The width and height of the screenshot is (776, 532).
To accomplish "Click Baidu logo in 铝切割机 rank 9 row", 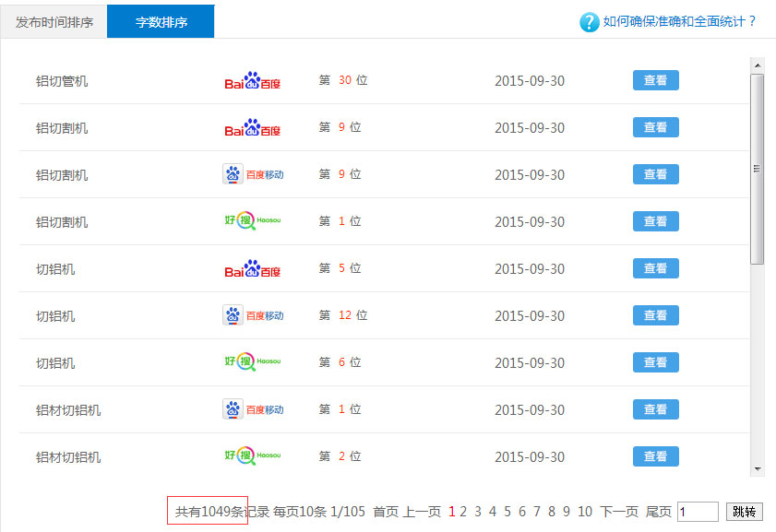I will click(253, 127).
